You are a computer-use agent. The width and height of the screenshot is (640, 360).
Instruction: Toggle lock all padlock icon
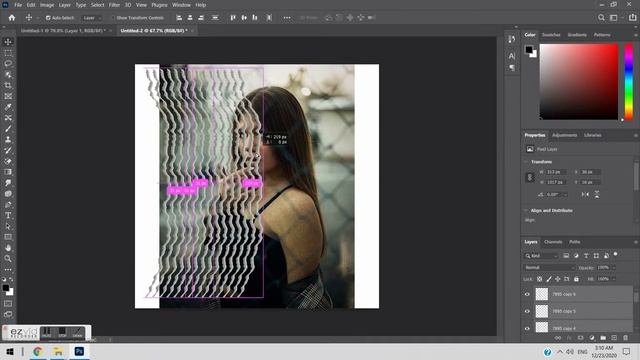576,279
